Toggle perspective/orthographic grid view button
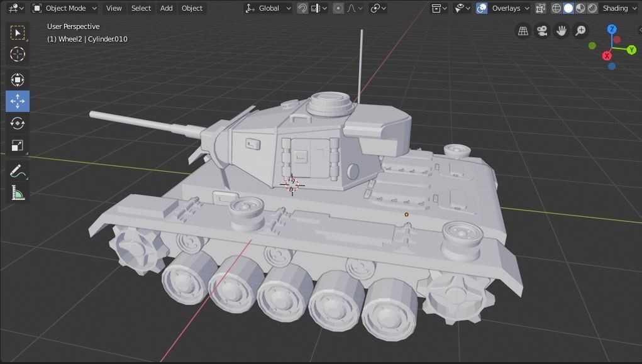 pos(523,31)
